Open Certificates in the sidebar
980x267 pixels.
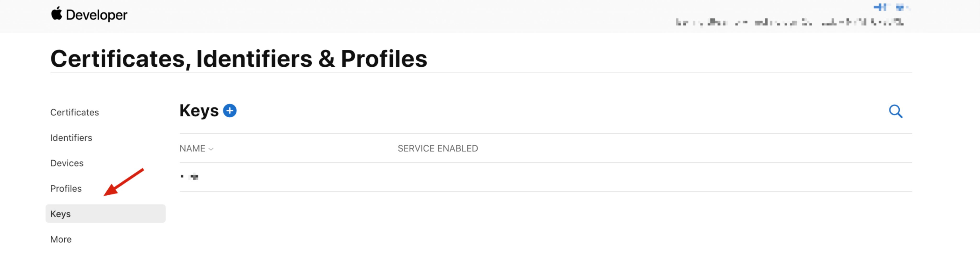pos(75,112)
